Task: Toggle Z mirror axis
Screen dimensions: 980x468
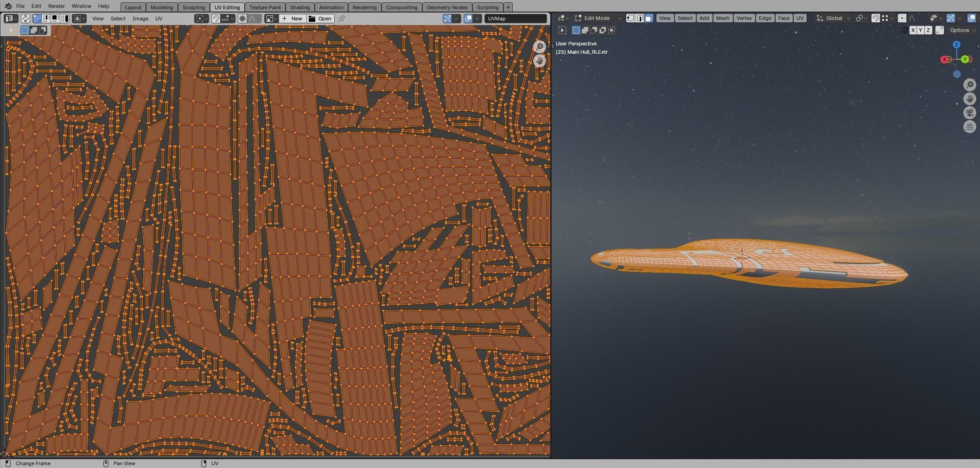Action: point(928,30)
